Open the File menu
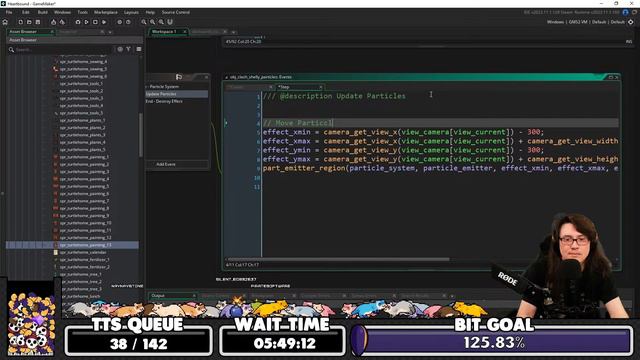 click(9, 12)
